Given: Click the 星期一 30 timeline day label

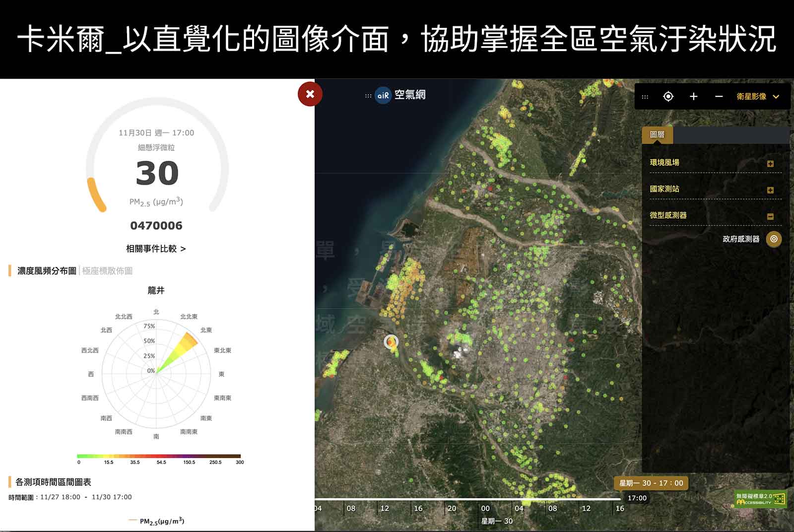Looking at the screenshot, I should pos(497,521).
